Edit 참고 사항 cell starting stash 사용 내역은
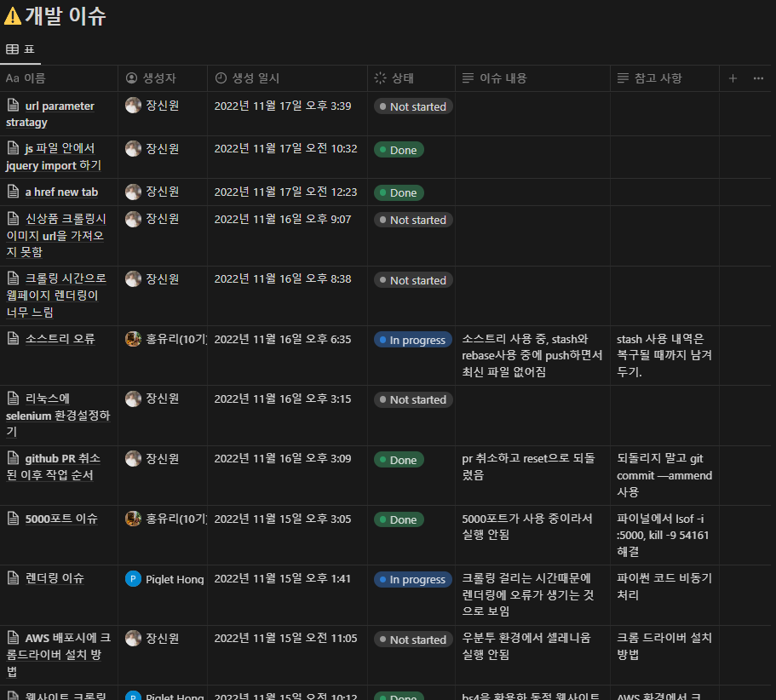Viewport: 776px width, 700px height. (664, 355)
